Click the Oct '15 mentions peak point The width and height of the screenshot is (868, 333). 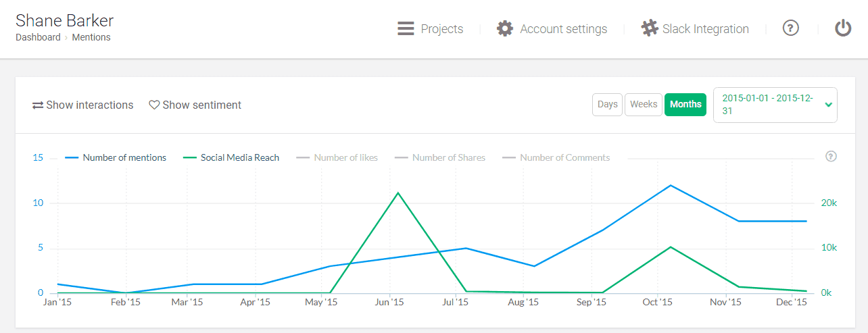point(670,185)
